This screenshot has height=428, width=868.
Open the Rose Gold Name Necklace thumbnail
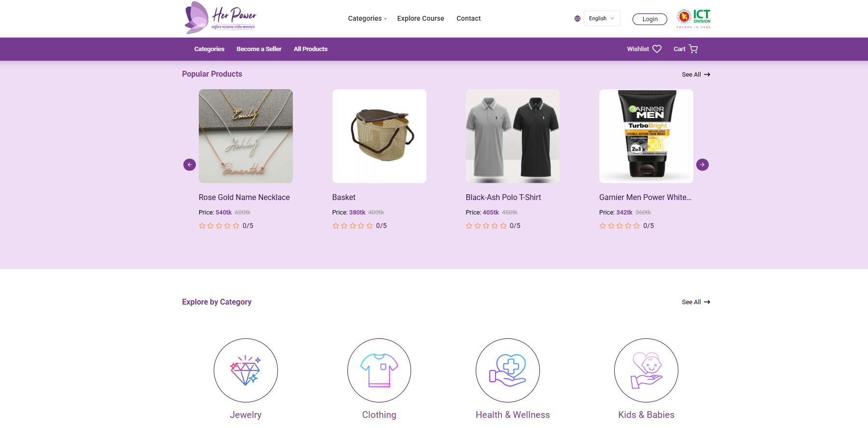[x=246, y=136]
